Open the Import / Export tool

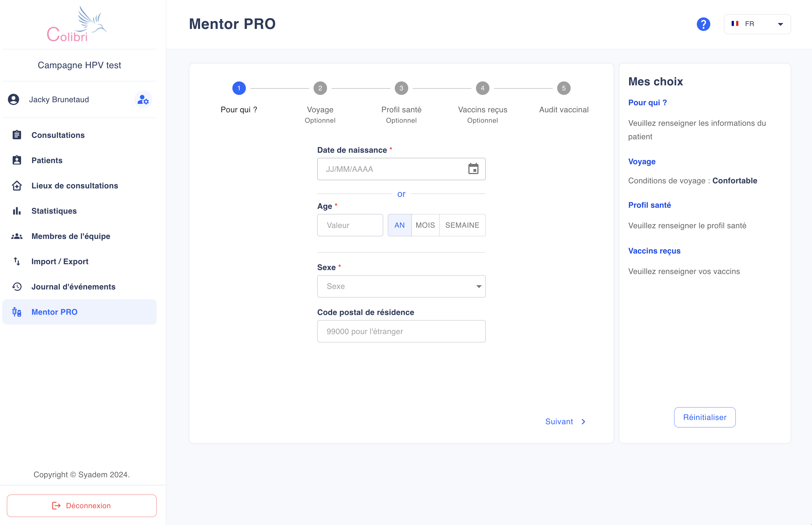[60, 261]
